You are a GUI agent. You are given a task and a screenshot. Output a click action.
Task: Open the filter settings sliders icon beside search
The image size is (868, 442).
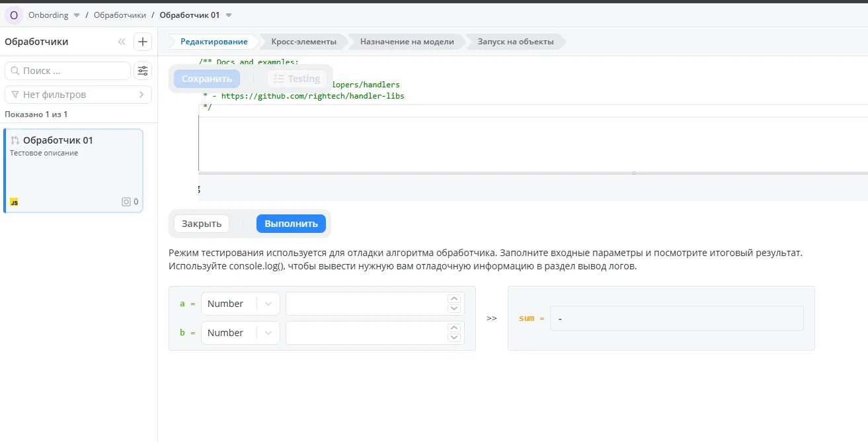[x=142, y=70]
